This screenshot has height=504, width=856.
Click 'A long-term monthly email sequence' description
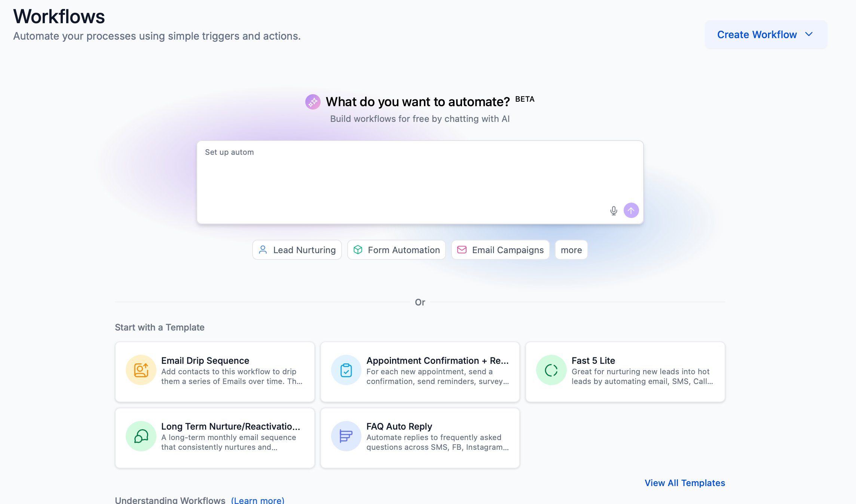[x=229, y=442]
